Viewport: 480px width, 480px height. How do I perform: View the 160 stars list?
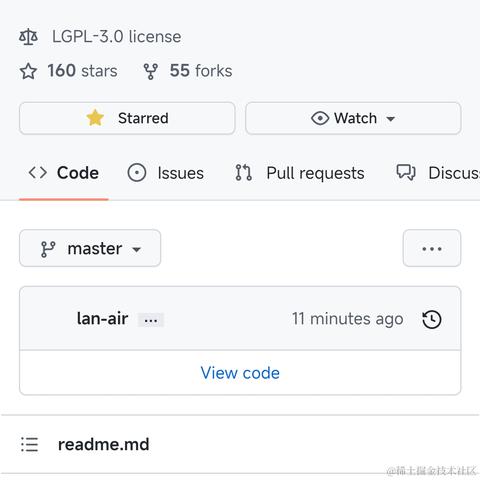click(x=82, y=71)
